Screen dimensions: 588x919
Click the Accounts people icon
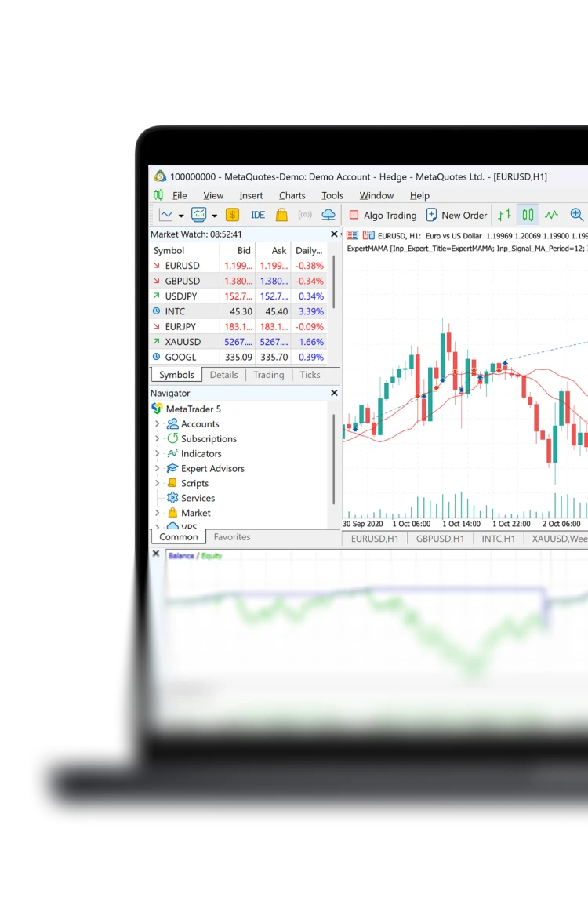click(x=172, y=423)
